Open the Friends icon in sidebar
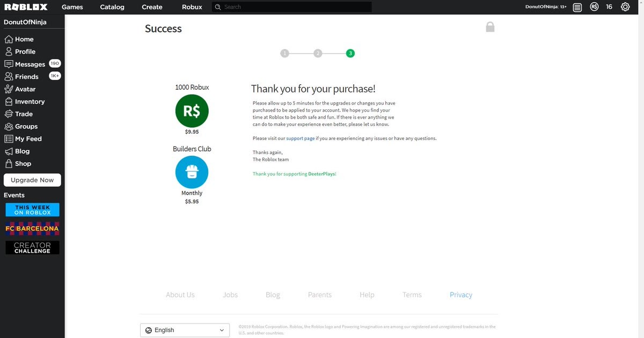 (9, 77)
